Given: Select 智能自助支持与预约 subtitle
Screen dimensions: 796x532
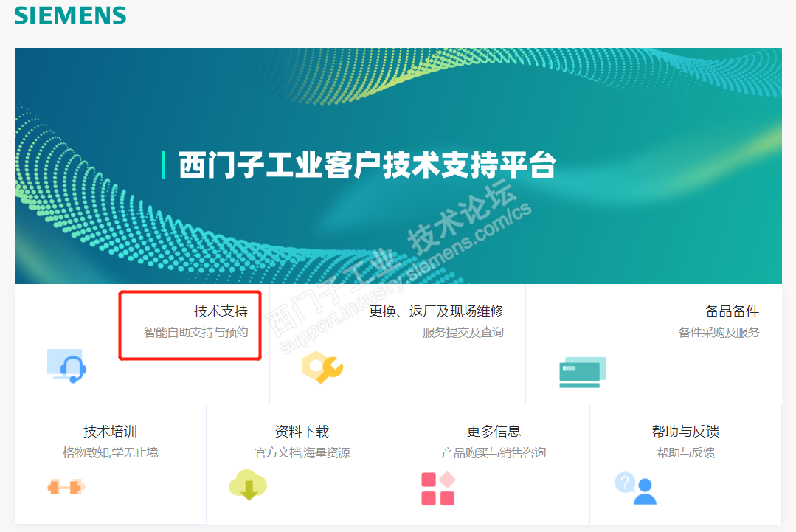Looking at the screenshot, I should [196, 333].
